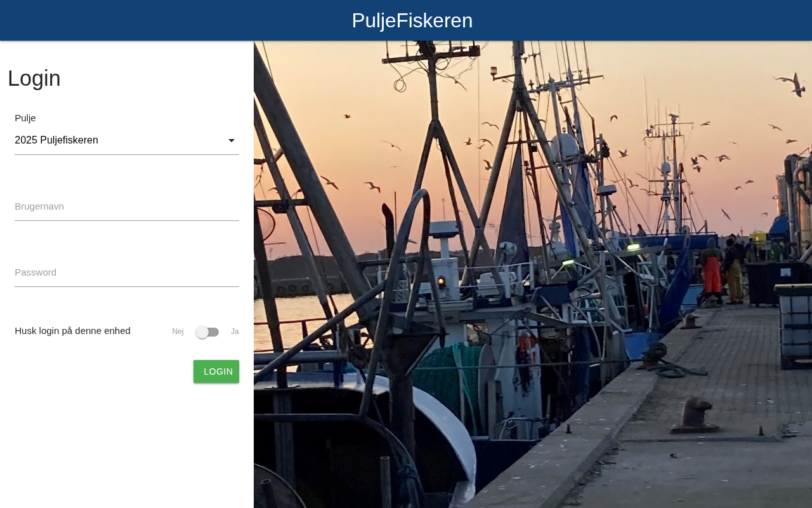
Task: Click the green LOGIN button
Action: (x=216, y=371)
